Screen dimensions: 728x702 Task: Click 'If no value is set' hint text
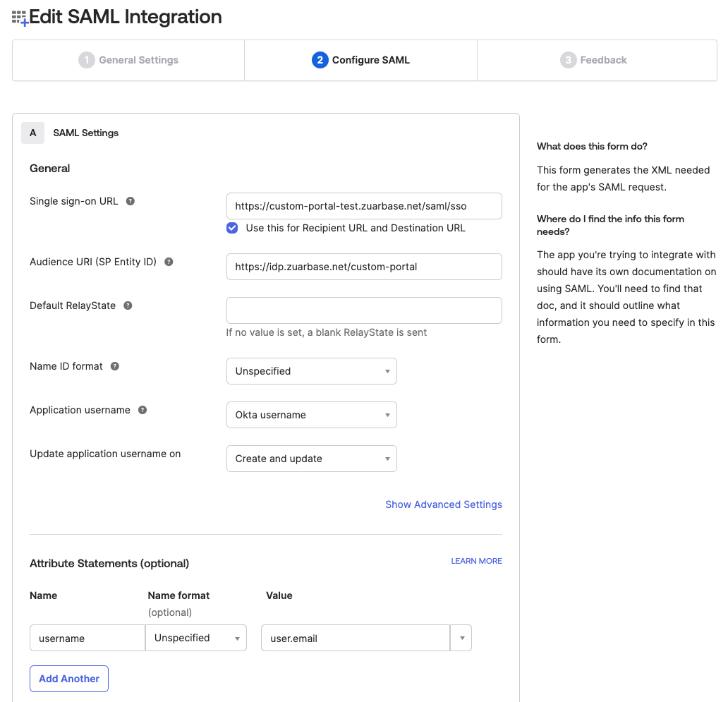coord(327,332)
